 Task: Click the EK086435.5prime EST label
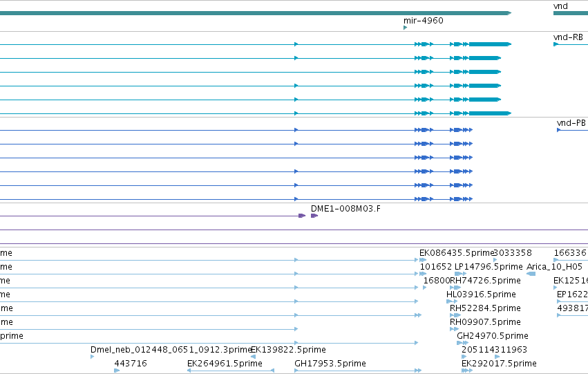tap(457, 253)
